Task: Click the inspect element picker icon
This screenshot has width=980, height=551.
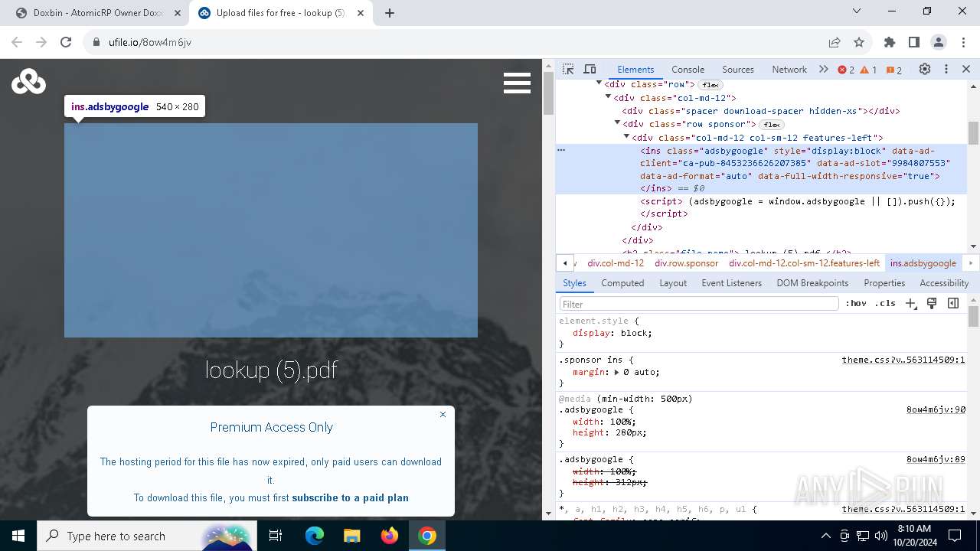Action: coord(568,69)
